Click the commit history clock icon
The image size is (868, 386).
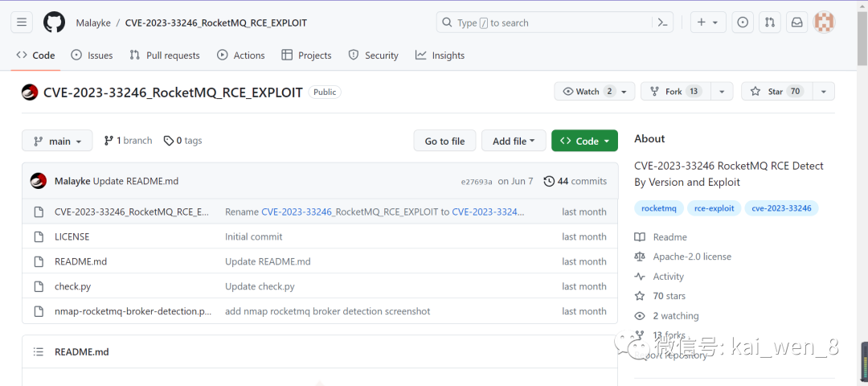point(549,181)
